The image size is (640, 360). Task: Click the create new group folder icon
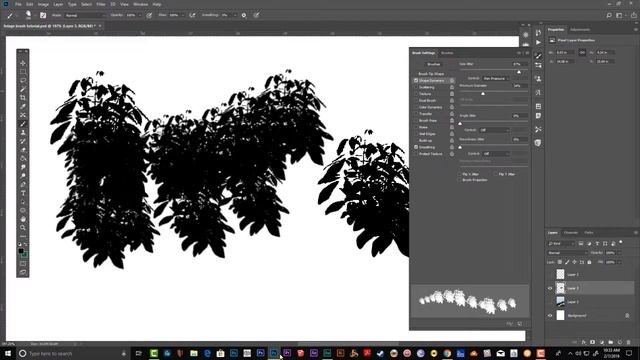click(611, 342)
